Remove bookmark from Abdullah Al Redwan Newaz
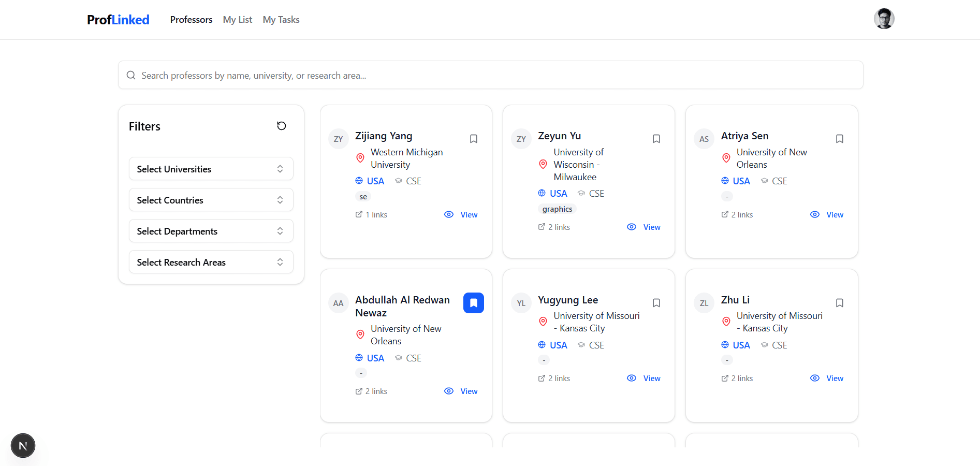This screenshot has height=466, width=980. click(474, 303)
